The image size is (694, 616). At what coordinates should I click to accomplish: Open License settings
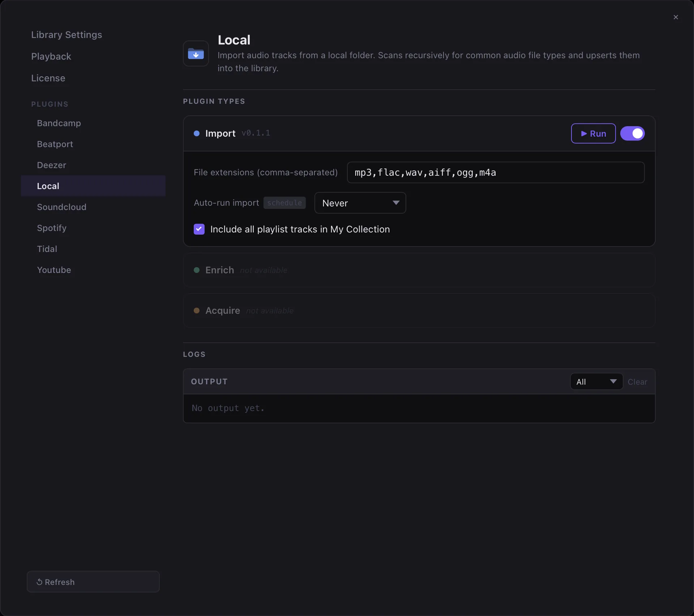pyautogui.click(x=48, y=78)
